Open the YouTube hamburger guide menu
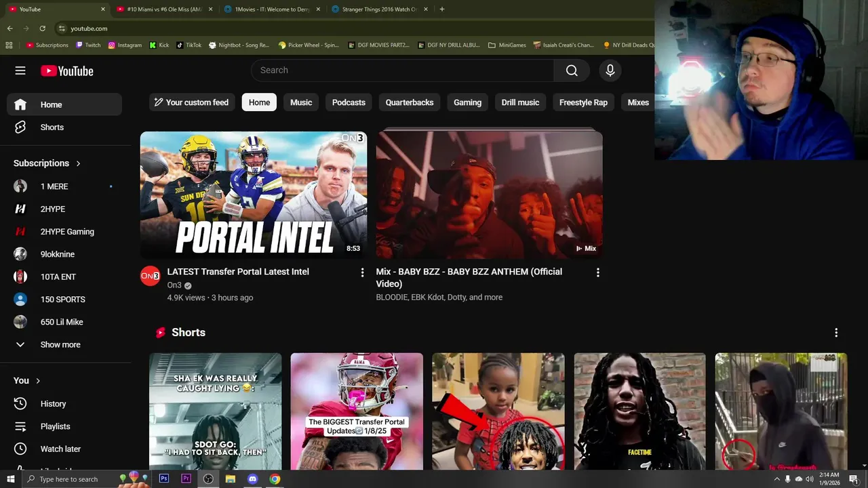 pyautogui.click(x=20, y=70)
